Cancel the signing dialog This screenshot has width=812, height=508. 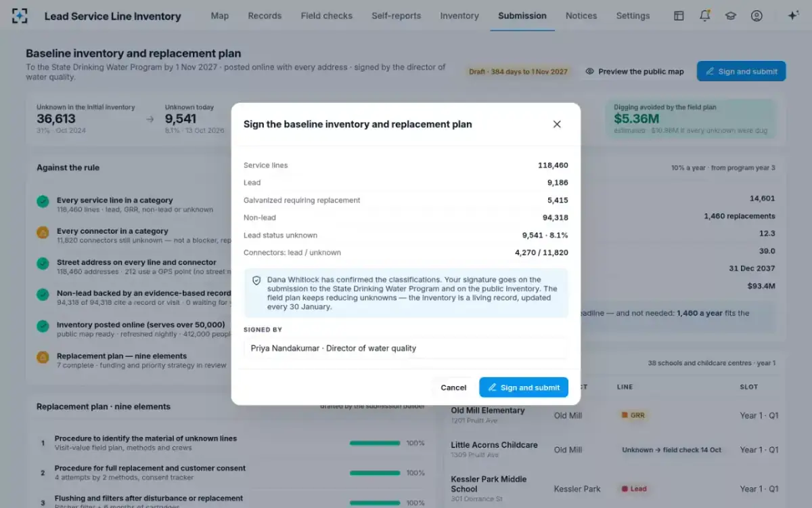click(453, 387)
